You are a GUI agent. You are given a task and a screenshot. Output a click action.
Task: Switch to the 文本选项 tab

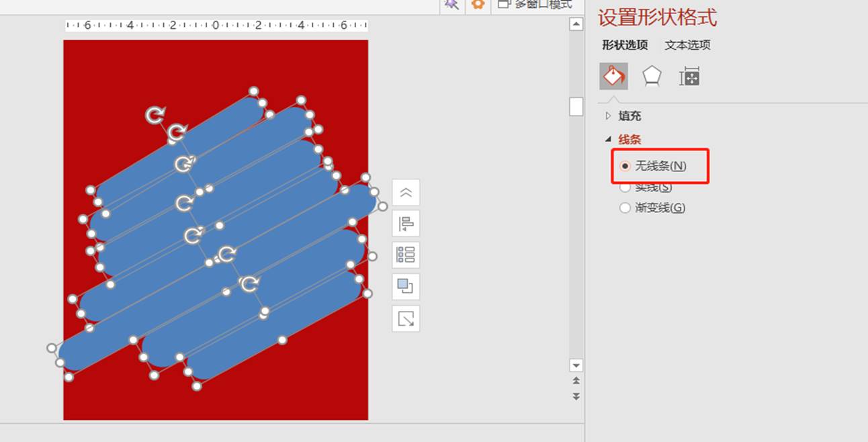coord(687,45)
